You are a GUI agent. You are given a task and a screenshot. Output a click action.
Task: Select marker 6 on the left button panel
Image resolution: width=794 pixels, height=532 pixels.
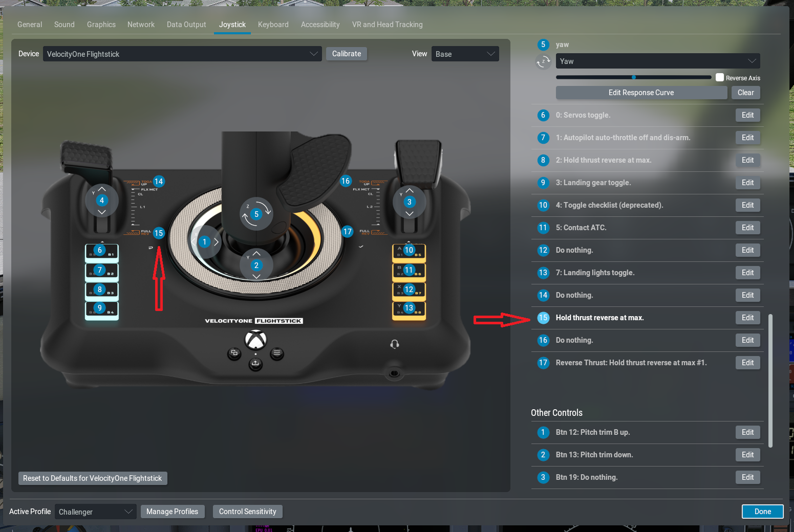100,250
